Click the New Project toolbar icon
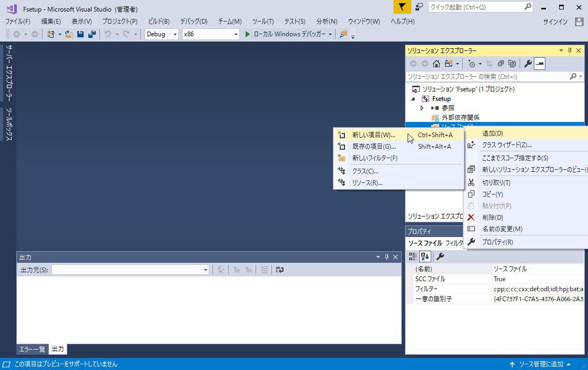Image resolution: width=588 pixels, height=370 pixels. pyautogui.click(x=51, y=34)
